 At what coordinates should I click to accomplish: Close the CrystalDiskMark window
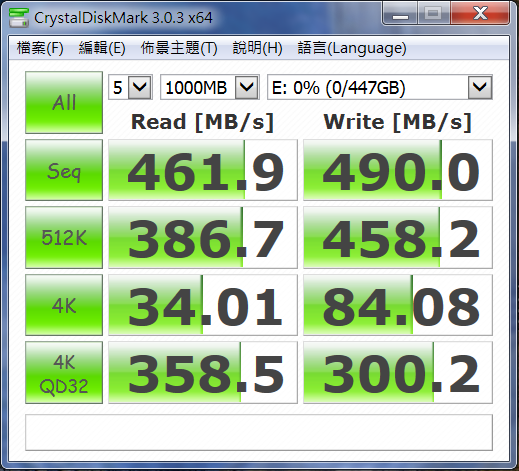(x=480, y=14)
